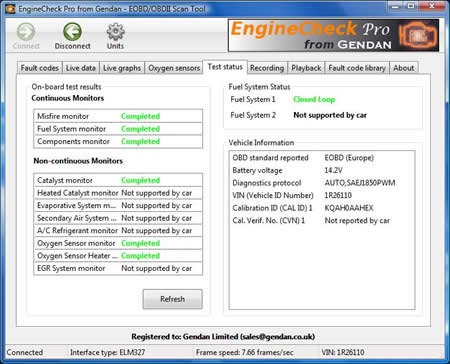
Task: Select the Oxygen Sensor monitor row
Action: coord(118,243)
